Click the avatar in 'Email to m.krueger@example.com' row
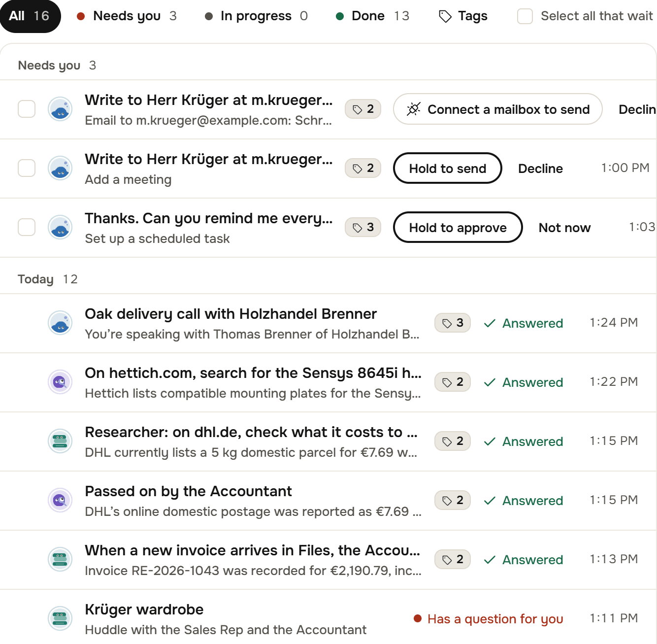Image resolution: width=657 pixels, height=644 pixels. coord(60,109)
